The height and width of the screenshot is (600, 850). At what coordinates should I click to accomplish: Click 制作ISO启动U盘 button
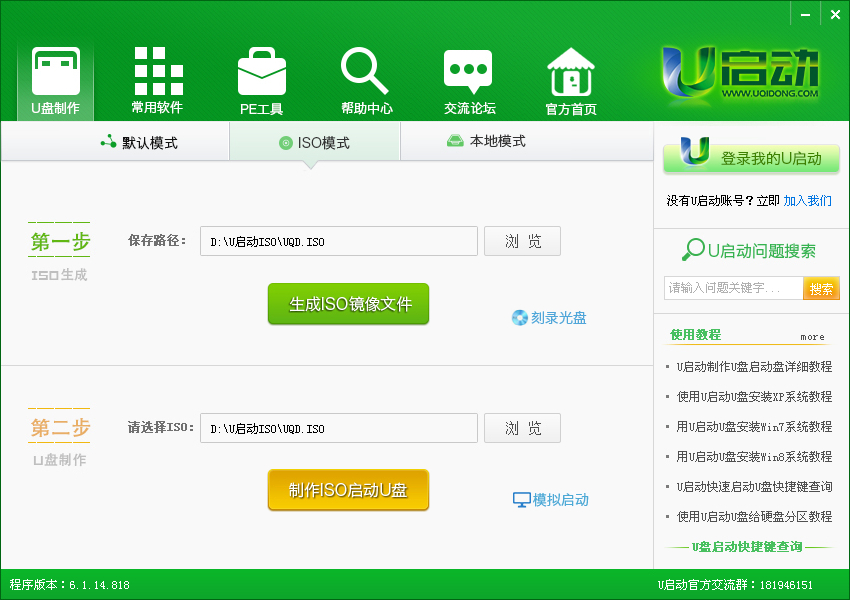point(349,490)
